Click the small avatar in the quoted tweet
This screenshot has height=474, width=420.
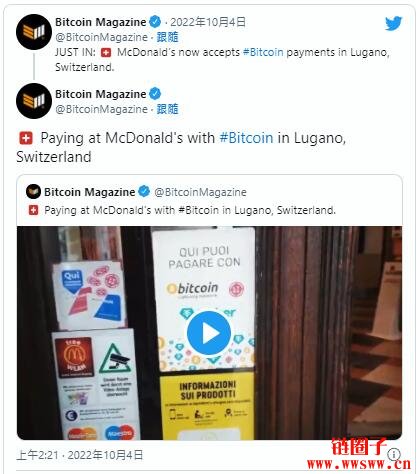(x=33, y=192)
